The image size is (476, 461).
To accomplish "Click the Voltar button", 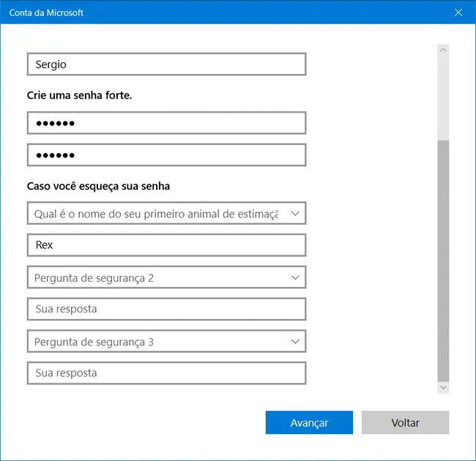I will (405, 422).
